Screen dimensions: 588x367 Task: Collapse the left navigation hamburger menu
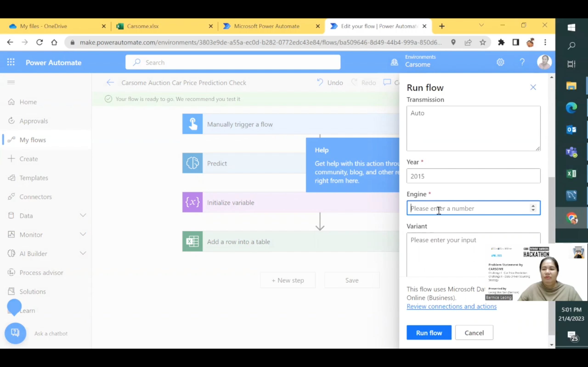[11, 82]
